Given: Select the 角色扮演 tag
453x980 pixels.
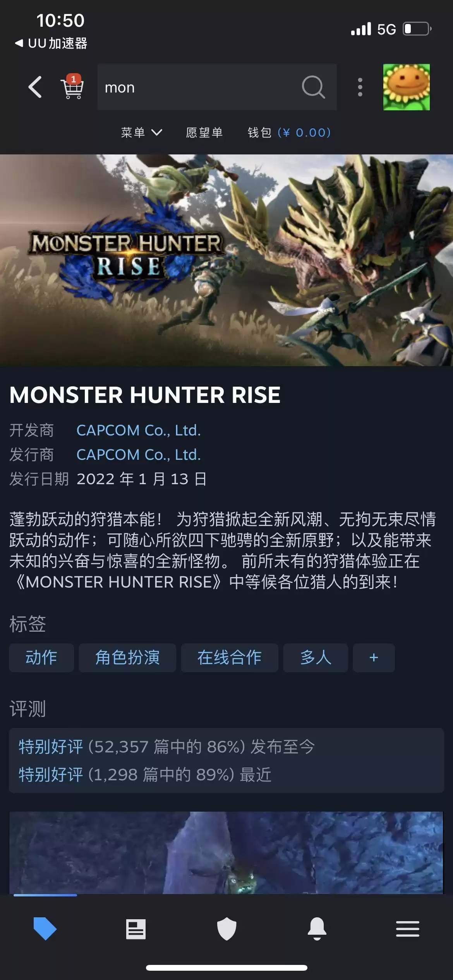Looking at the screenshot, I should (127, 658).
